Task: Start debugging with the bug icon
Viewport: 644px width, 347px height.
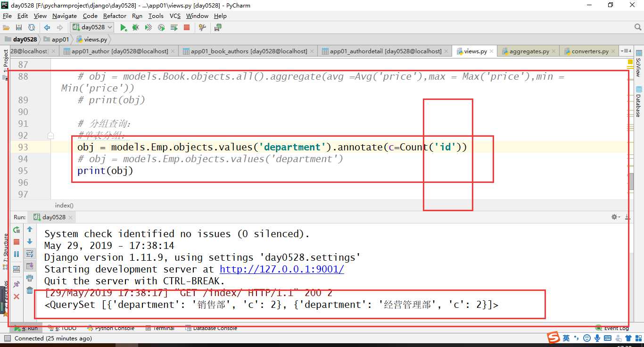Action: [x=136, y=28]
